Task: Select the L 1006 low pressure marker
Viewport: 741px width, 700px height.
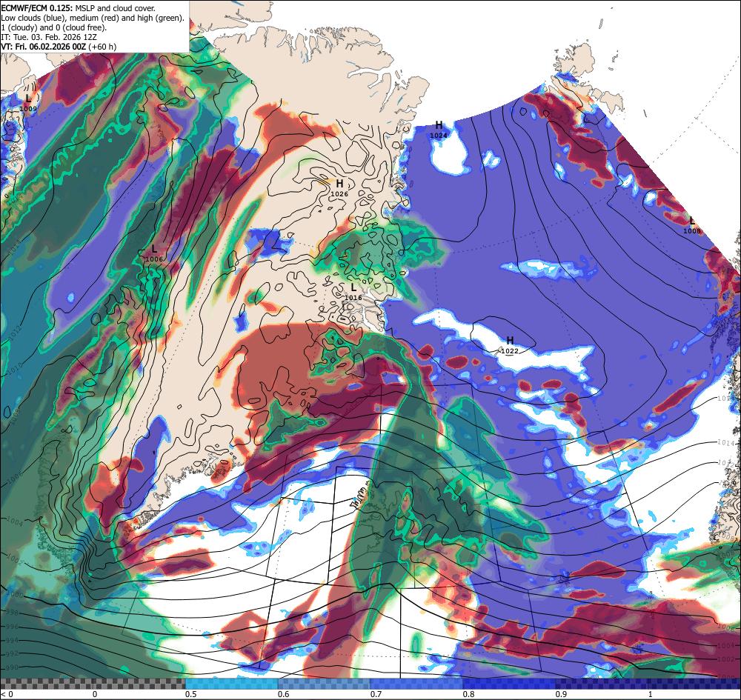Action: coord(155,253)
